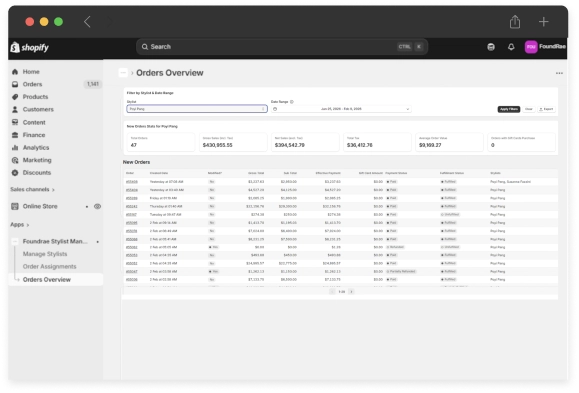Open a new browser tab with plus
This screenshot has width=579, height=393.
(x=543, y=22)
